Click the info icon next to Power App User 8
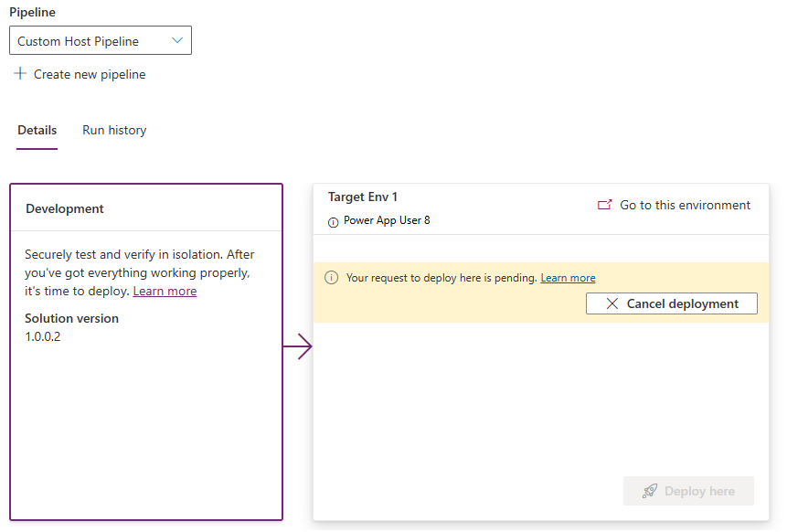787x532 pixels. (333, 221)
